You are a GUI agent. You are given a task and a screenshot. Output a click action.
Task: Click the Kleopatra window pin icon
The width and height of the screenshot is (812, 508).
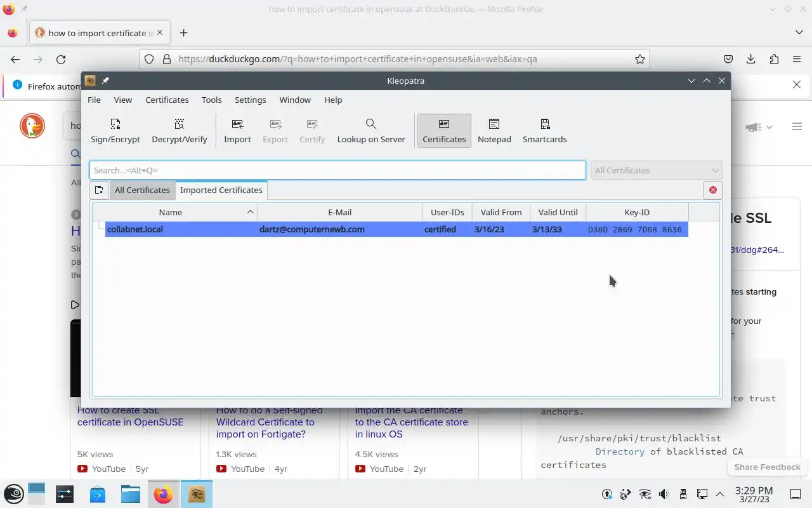[x=105, y=81]
